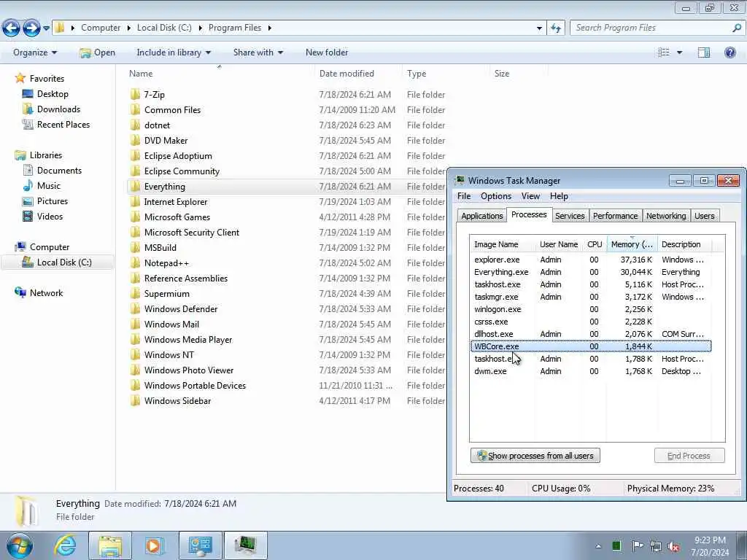Viewport: 747px width, 560px height.
Task: Click the Supermium folder icon
Action: point(135,293)
